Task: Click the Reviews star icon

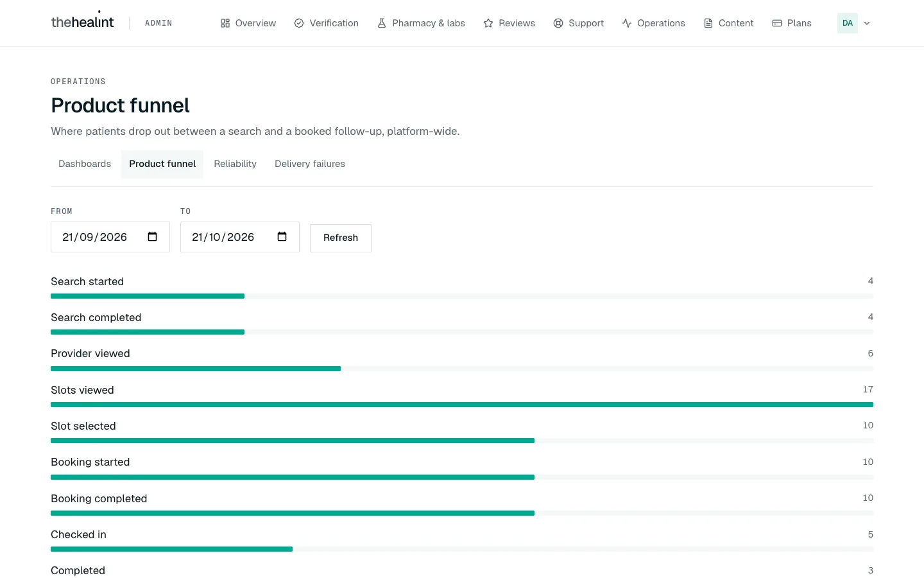Action: point(488,23)
